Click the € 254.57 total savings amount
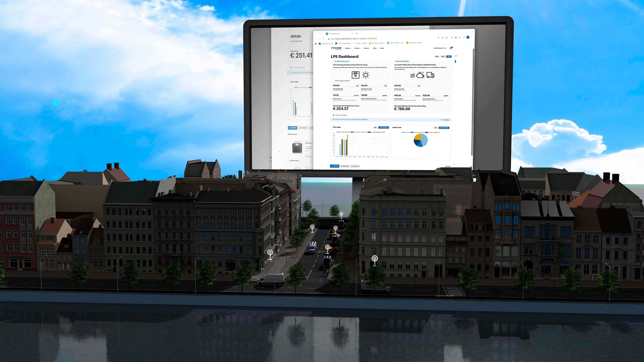This screenshot has width=644, height=362. [341, 109]
